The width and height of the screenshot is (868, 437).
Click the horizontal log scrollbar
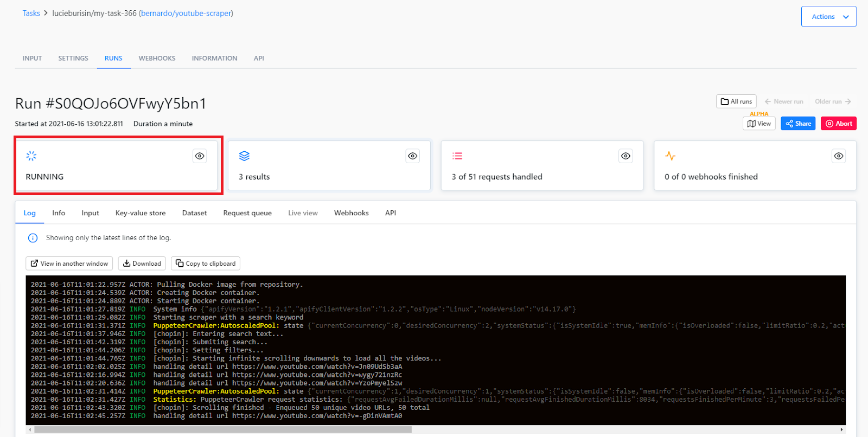point(222,429)
